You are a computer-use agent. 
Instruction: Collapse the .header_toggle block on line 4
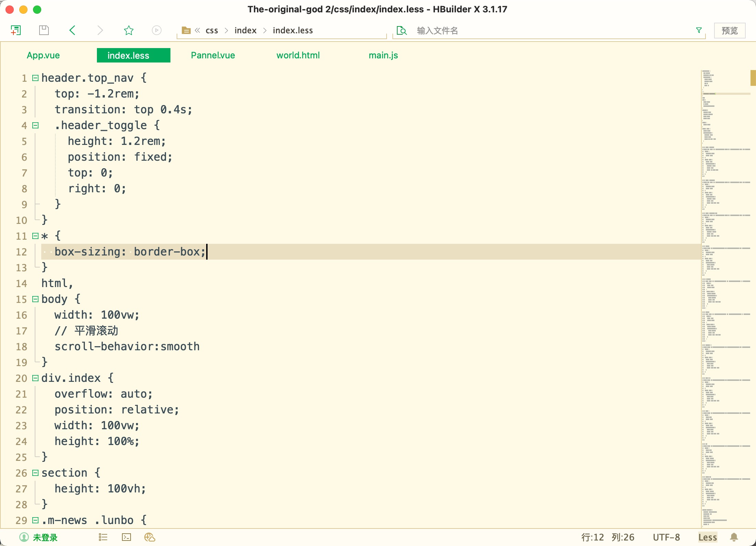tap(35, 125)
